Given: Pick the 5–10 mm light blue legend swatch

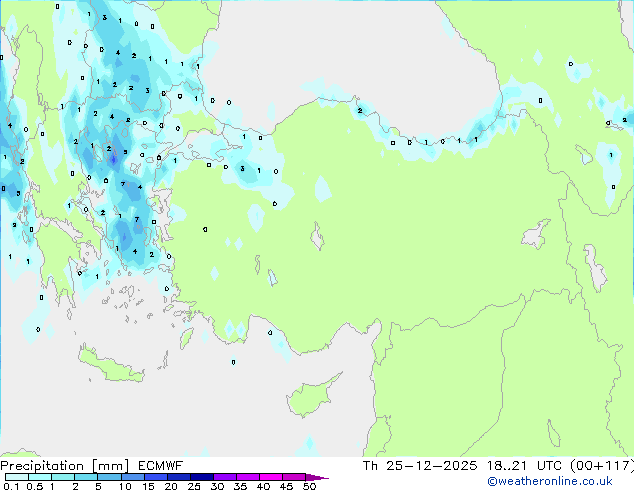Looking at the screenshot, I should click(109, 477).
